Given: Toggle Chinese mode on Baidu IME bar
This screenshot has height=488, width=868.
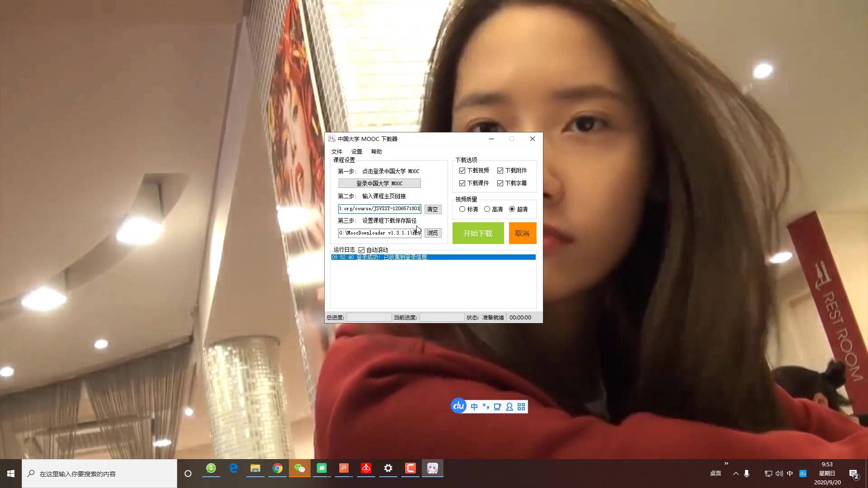Looking at the screenshot, I should (474, 407).
